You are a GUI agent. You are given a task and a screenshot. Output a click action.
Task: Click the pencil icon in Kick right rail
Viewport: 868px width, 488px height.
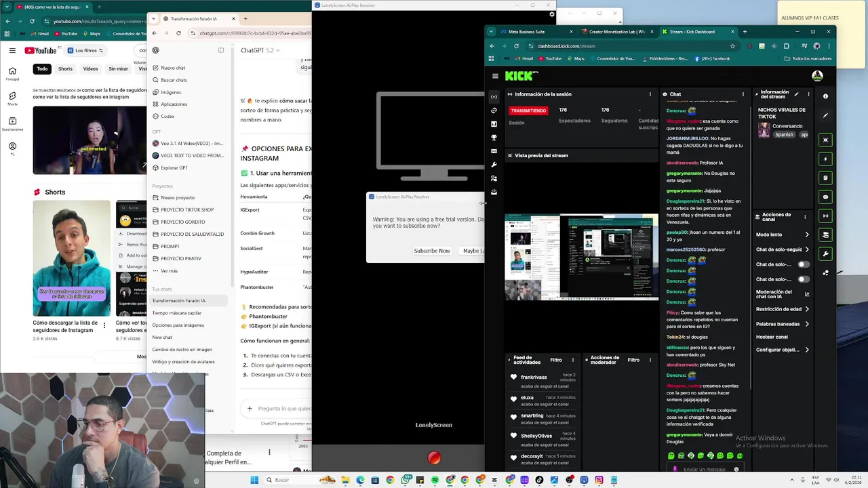[x=825, y=115]
